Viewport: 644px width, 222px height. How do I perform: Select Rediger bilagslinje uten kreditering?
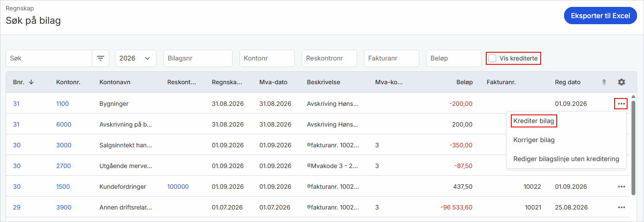tap(566, 159)
